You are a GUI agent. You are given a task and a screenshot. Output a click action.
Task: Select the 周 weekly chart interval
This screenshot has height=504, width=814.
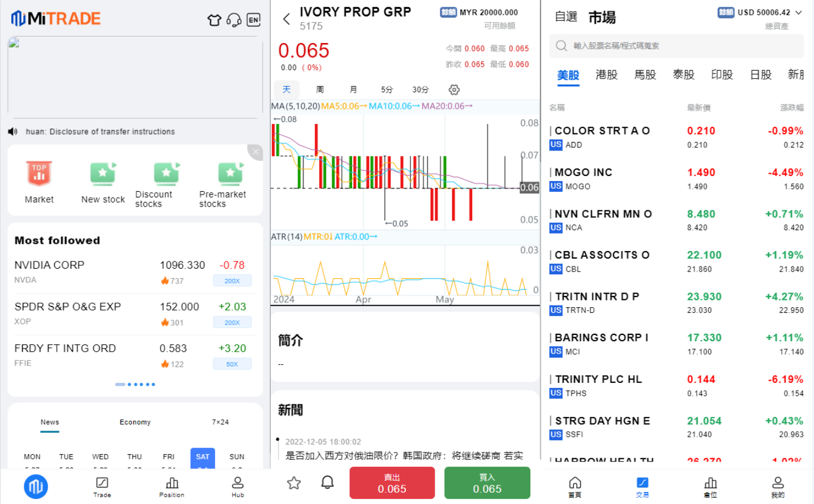[x=320, y=89]
